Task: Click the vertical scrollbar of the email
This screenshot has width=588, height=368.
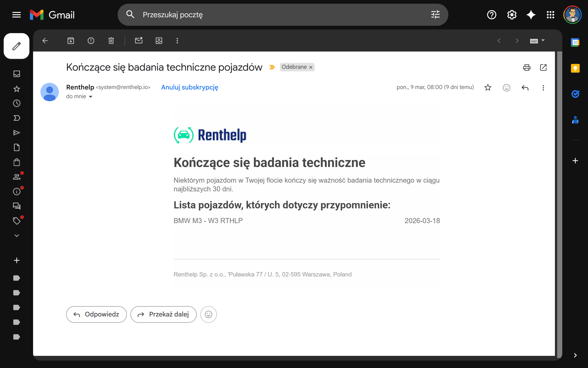Action: [x=560, y=204]
